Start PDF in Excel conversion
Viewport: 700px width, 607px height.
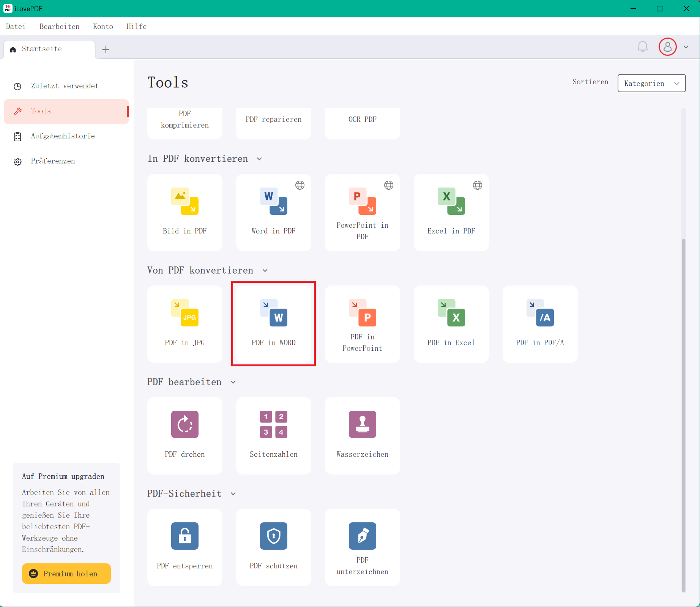(451, 324)
